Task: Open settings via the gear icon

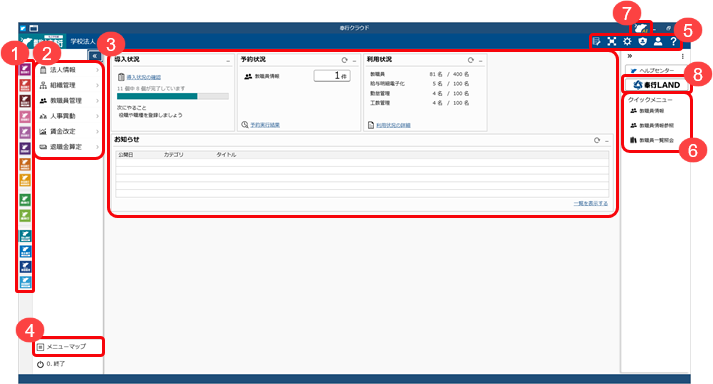Action: coord(627,41)
